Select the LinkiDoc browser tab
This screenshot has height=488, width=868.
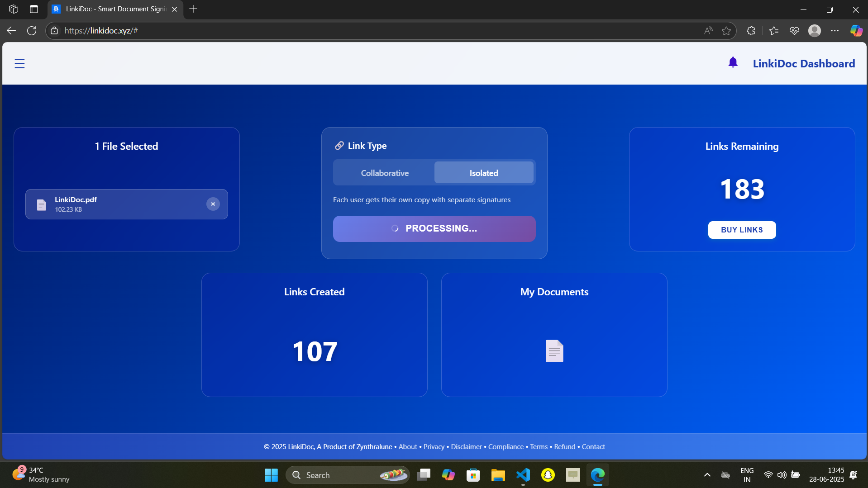(x=115, y=9)
